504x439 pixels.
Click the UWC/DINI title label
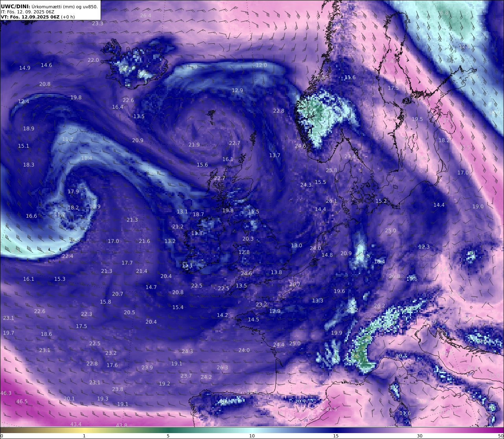15,6
